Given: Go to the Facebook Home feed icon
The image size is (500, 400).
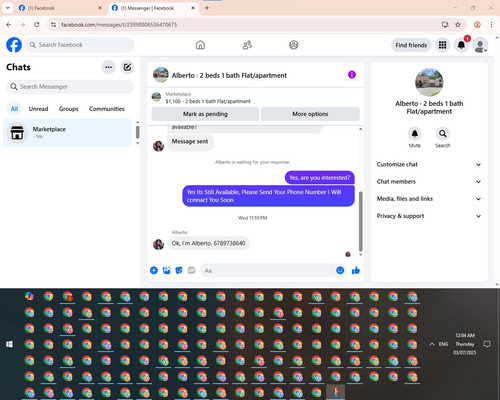Looking at the screenshot, I should pyautogui.click(x=200, y=45).
